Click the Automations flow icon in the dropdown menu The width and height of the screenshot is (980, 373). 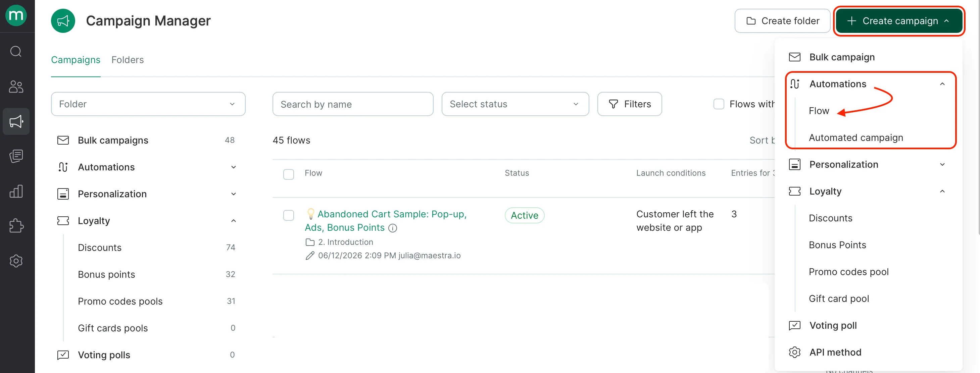coord(795,84)
